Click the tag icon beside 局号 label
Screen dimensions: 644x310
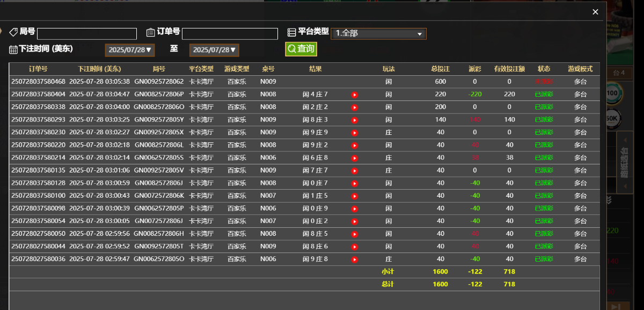coord(14,31)
